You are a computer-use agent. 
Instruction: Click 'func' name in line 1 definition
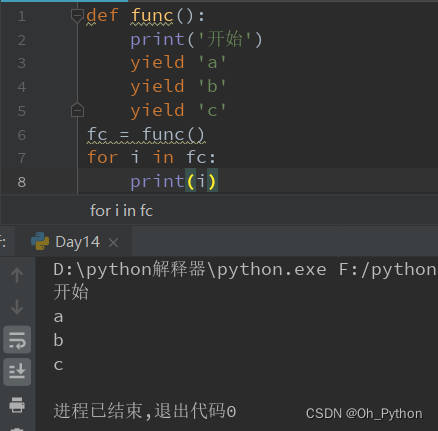click(152, 16)
